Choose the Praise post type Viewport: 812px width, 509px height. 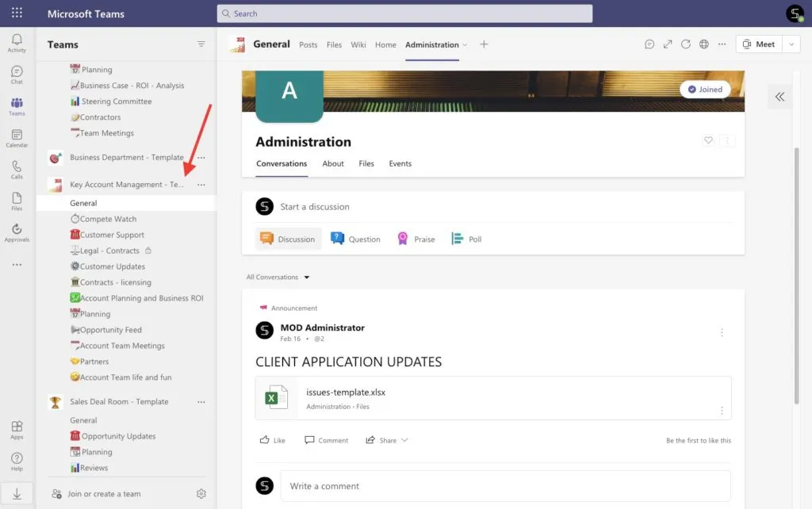tap(416, 239)
